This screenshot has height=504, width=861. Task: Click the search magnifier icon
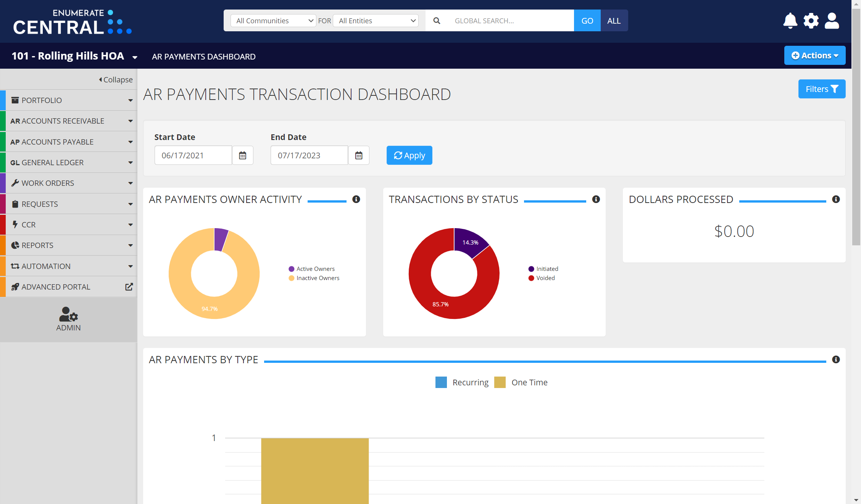click(437, 21)
